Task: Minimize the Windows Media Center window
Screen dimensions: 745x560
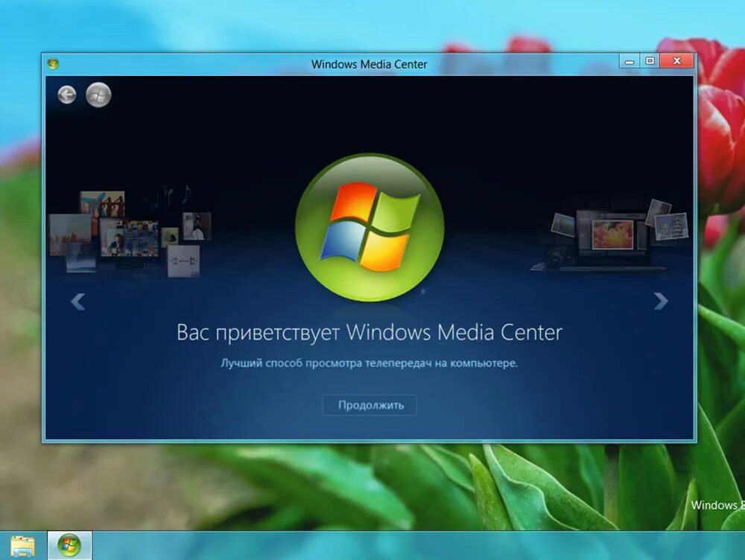Action: [629, 61]
